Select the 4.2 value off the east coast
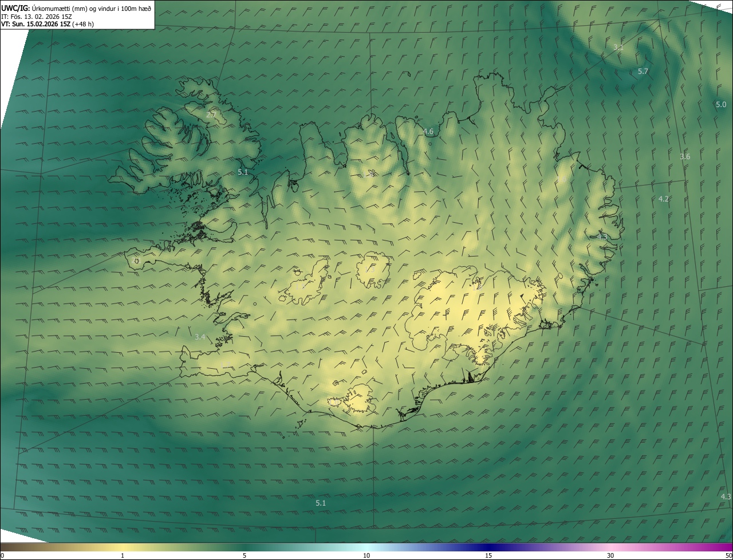Viewport: 733px width, 560px height. 664,199
